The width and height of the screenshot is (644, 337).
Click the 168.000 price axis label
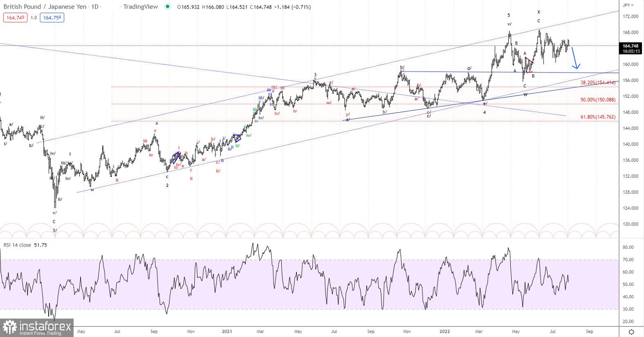point(630,32)
